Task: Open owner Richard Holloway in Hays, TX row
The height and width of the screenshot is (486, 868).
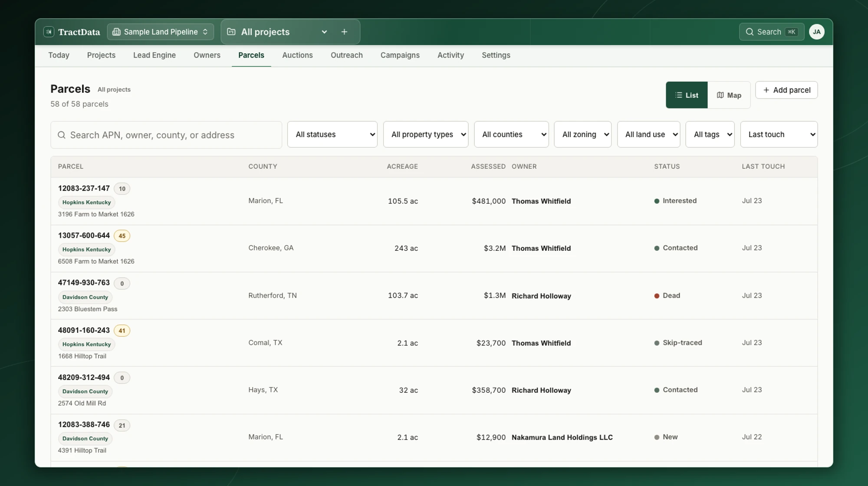Action: [541, 391]
